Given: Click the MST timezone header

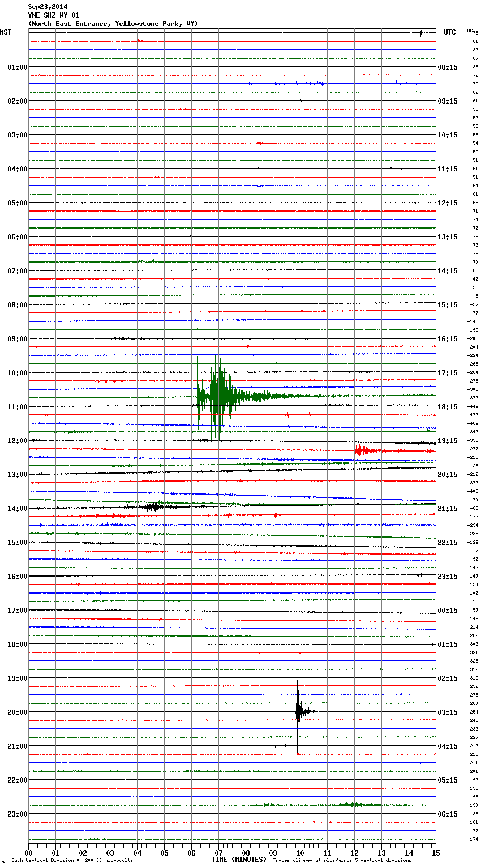Looking at the screenshot, I should tap(6, 32).
